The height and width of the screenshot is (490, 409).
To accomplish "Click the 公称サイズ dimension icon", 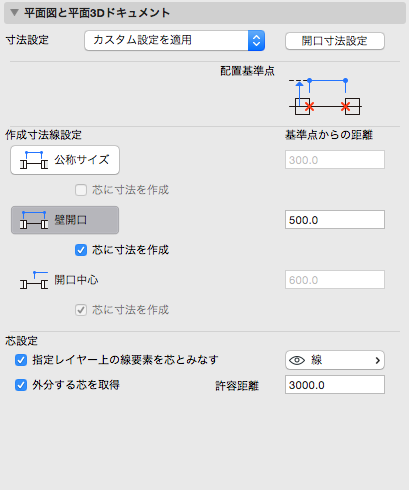I will tap(34, 160).
